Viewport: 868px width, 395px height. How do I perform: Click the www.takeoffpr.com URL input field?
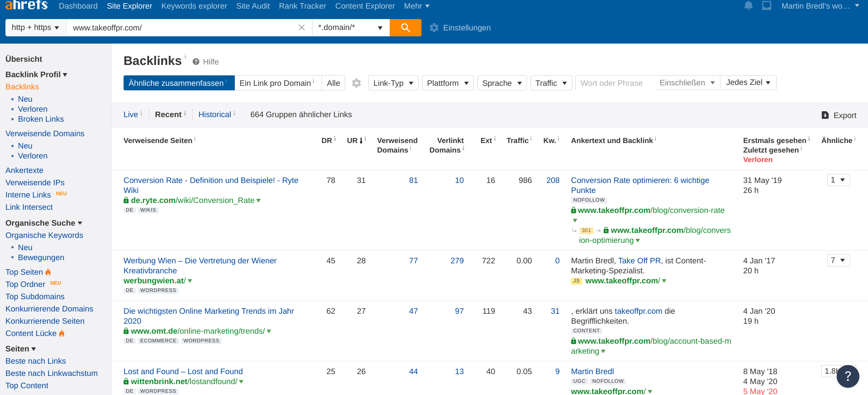pos(182,28)
